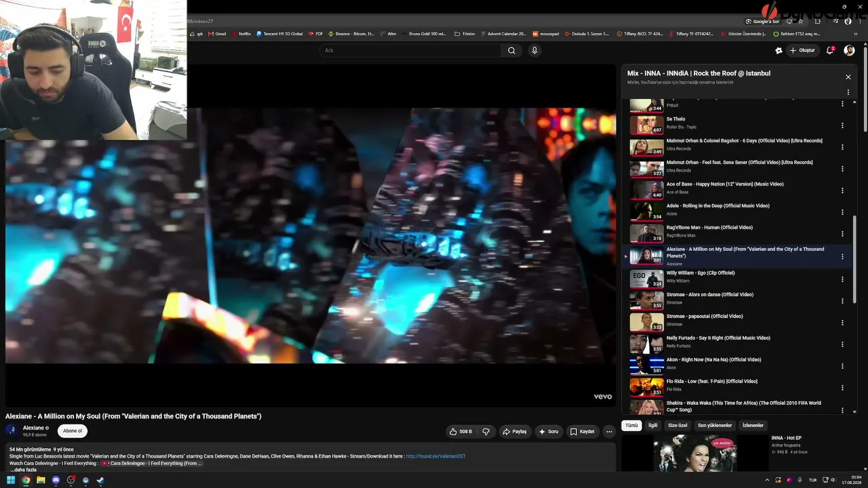Open options menu for Right Now
The width and height of the screenshot is (868, 488).
(842, 366)
